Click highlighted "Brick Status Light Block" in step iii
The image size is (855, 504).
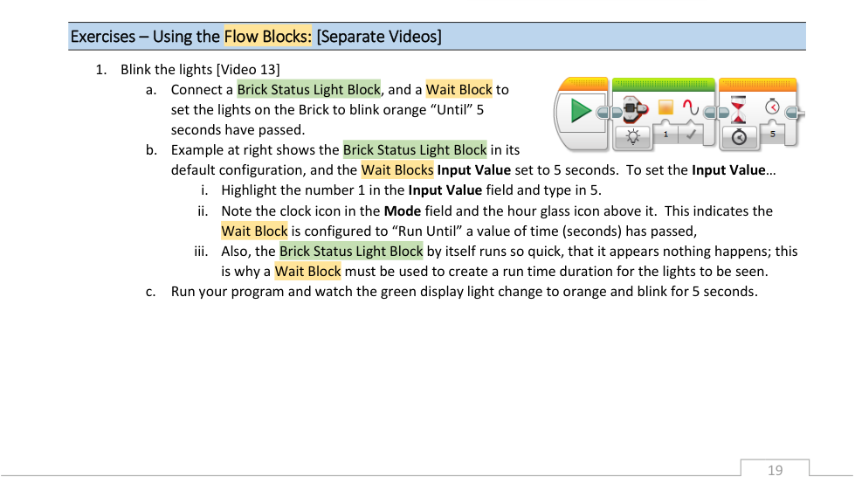tap(351, 251)
